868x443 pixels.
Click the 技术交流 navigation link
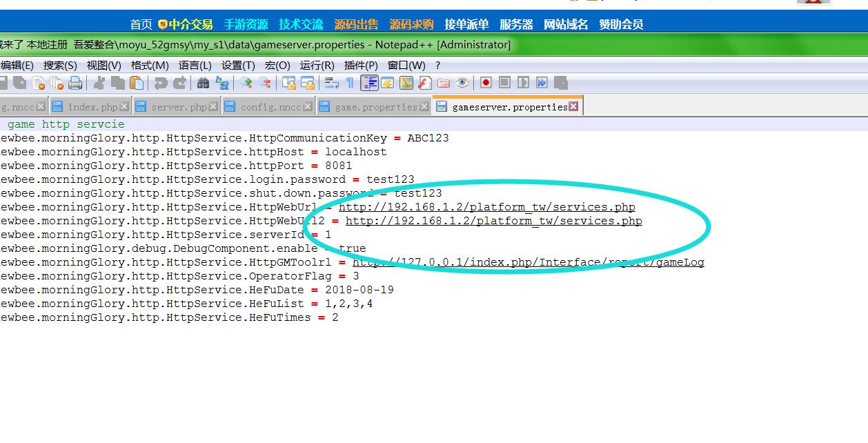coord(301,24)
